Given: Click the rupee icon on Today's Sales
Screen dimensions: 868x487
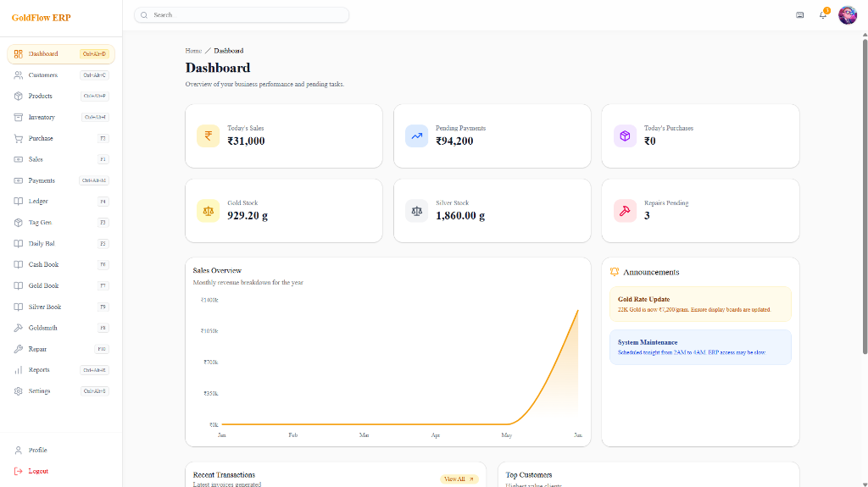Looking at the screenshot, I should [209, 136].
